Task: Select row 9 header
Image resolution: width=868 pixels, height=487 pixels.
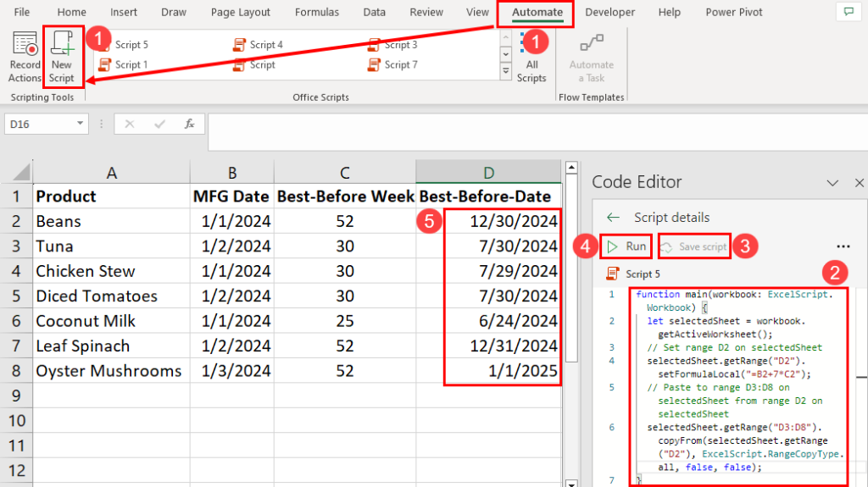Action: (16, 396)
